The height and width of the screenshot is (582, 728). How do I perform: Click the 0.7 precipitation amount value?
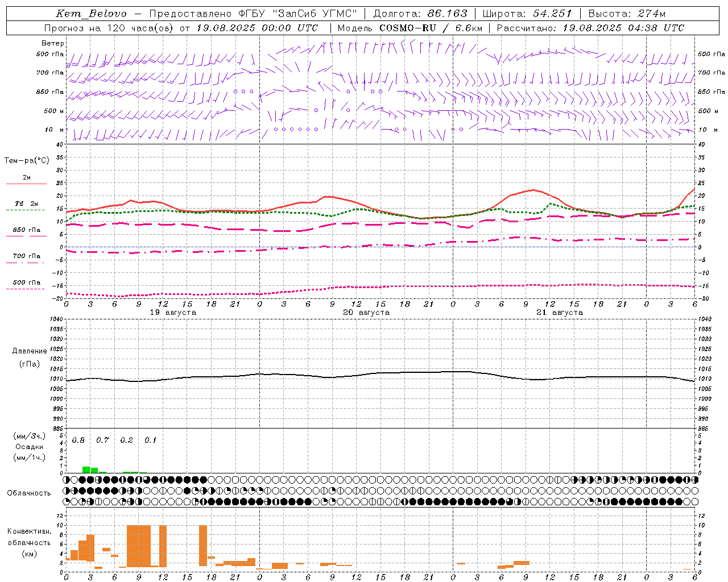click(x=102, y=440)
